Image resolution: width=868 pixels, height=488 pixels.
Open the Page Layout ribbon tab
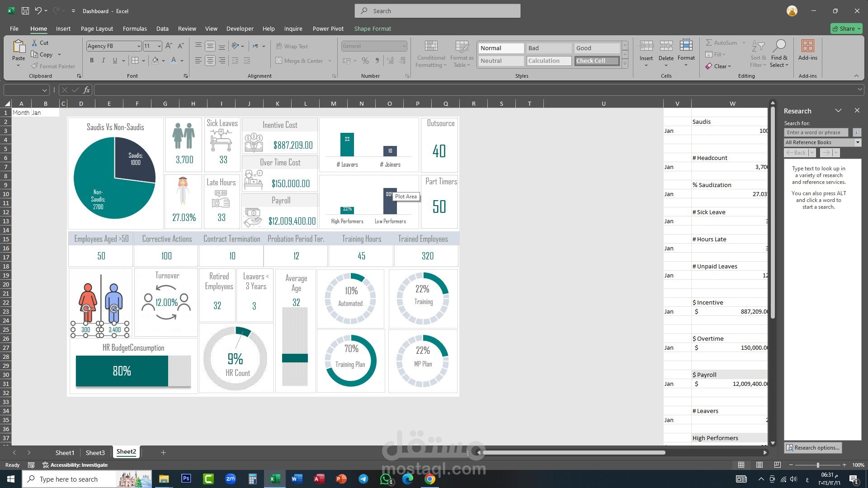point(97,28)
